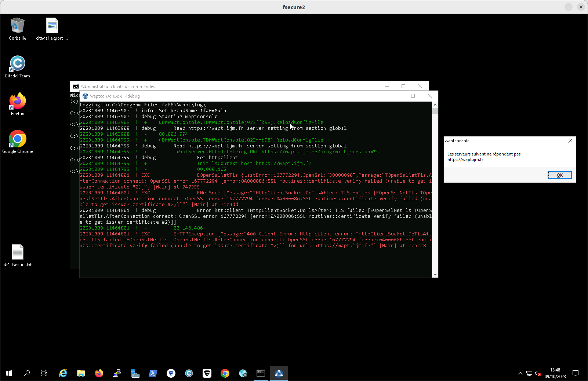588x381 pixels.
Task: Expand hidden system tray icons chevron
Action: coord(520,373)
